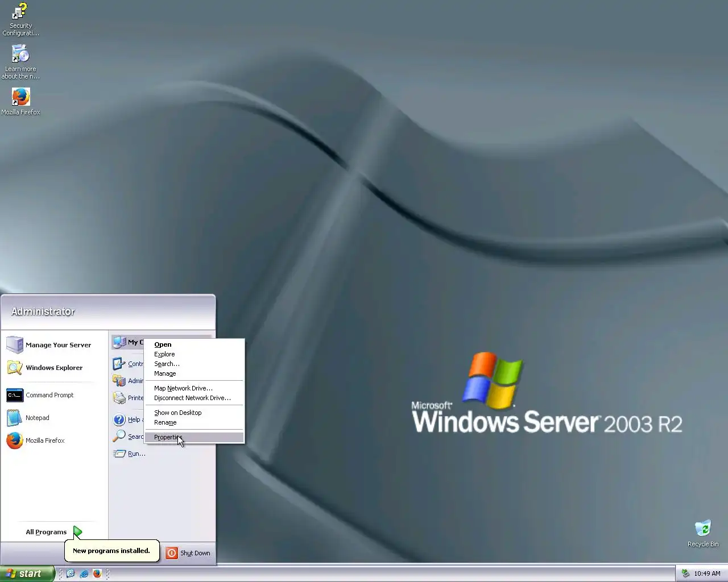Click the Shut Down button
Viewport: 728px width, 582px height.
click(188, 553)
